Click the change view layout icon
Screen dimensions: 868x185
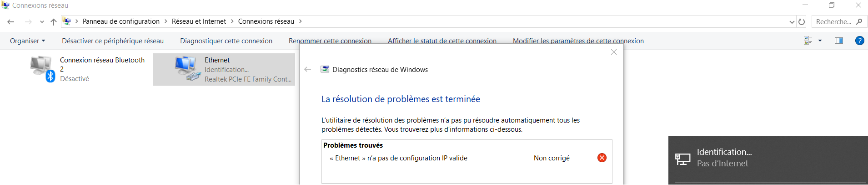808,41
